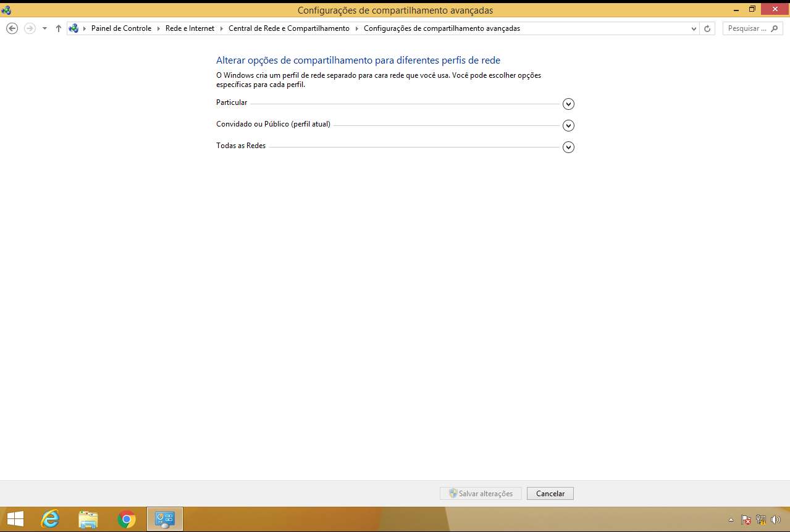790x532 pixels.
Task: Expand dropdown after Rede e Internet breadcrumb
Action: [x=222, y=28]
